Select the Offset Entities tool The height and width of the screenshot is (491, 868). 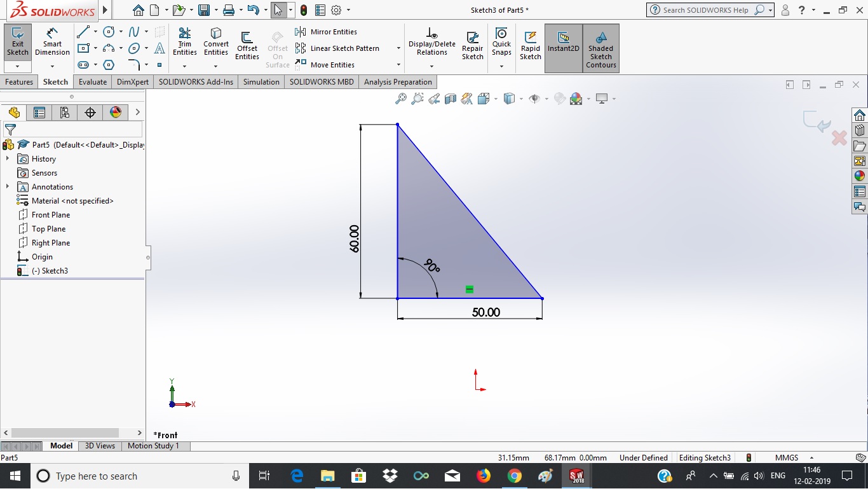coord(247,46)
